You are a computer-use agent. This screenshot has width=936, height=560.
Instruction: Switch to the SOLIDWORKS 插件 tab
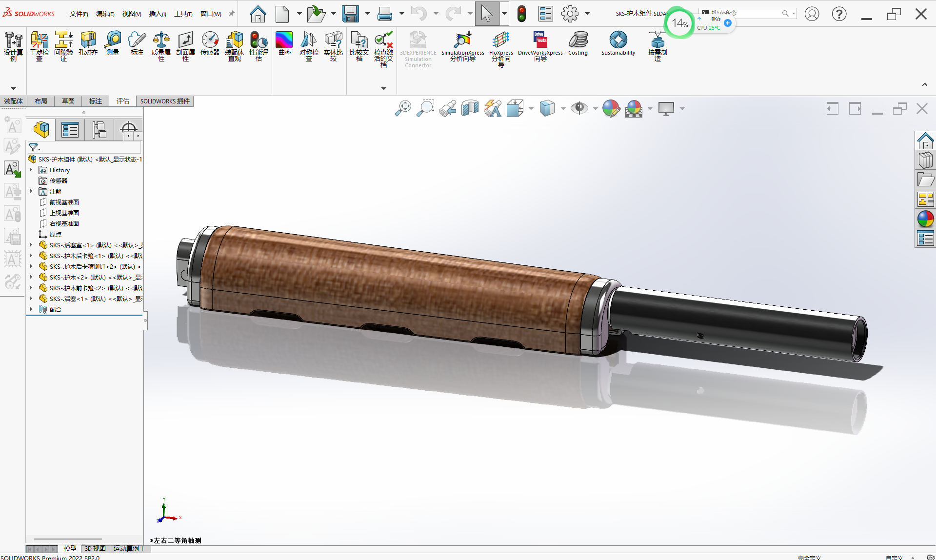point(165,101)
